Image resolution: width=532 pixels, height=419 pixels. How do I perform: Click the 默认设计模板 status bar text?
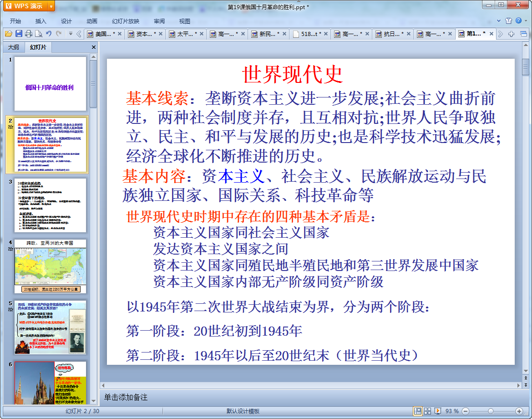[x=243, y=411]
